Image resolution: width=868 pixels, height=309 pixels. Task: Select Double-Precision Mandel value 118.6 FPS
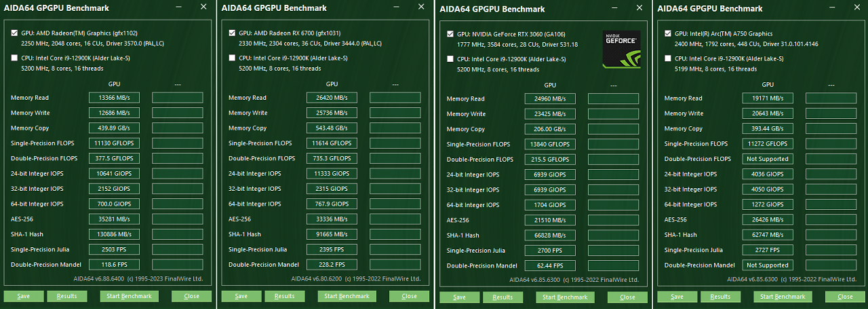click(114, 265)
